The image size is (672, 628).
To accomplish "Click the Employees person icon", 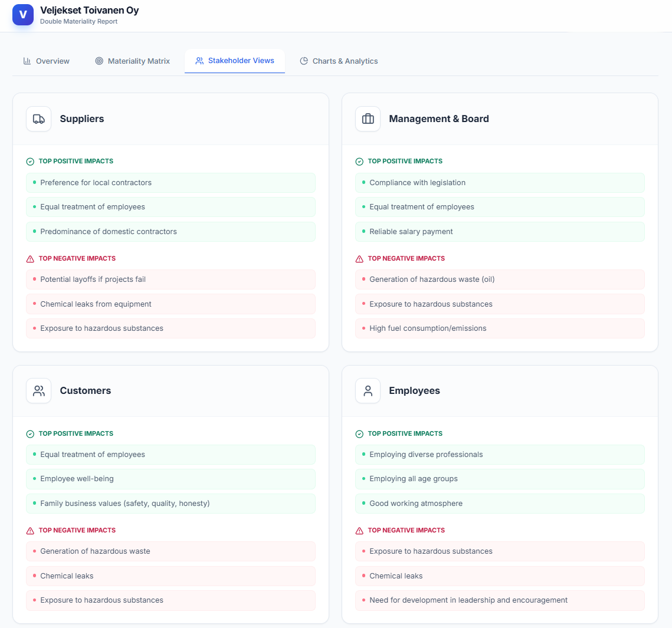I will [x=368, y=391].
